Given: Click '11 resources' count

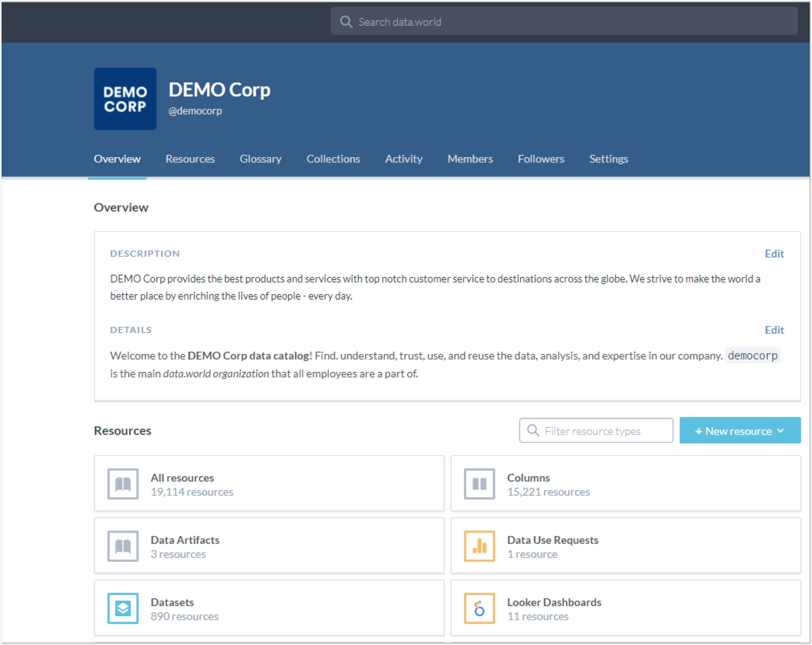Looking at the screenshot, I should [538, 616].
